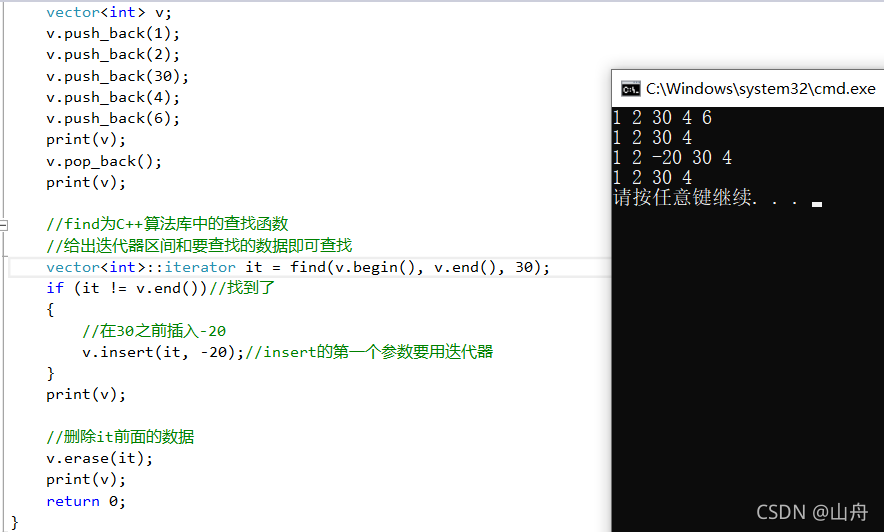
Task: Click the cmd.exe window icon
Action: 630,89
